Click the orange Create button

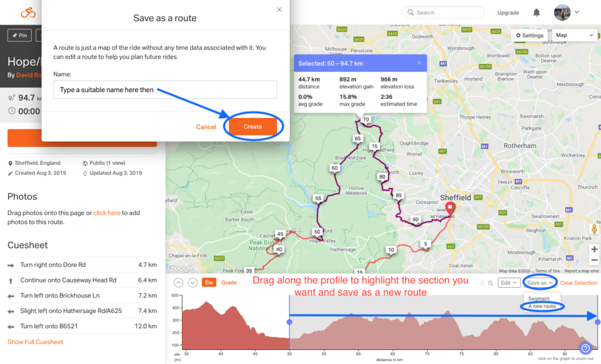(x=252, y=127)
